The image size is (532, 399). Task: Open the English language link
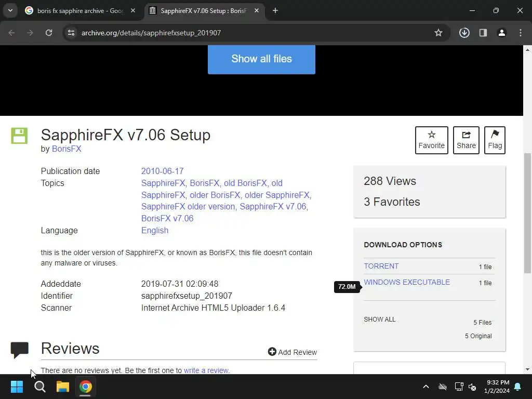click(x=155, y=230)
